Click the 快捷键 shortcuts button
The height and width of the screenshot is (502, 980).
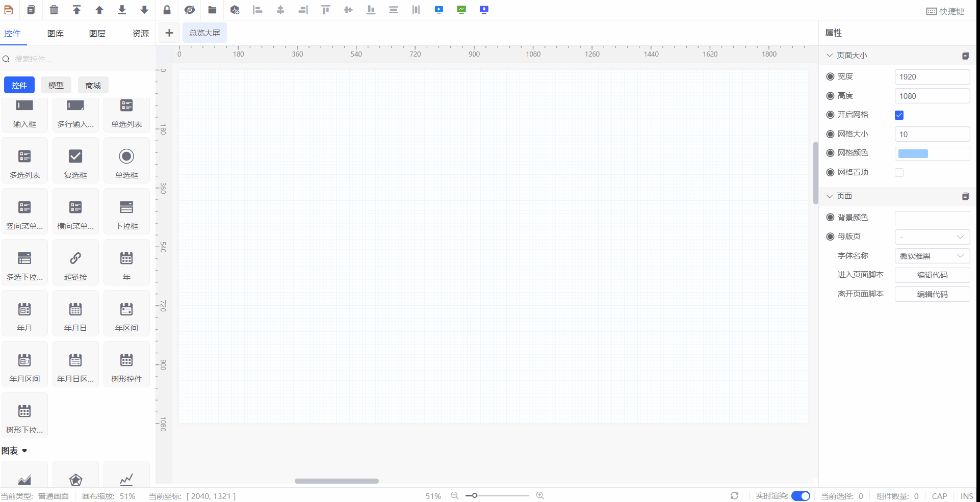click(945, 11)
